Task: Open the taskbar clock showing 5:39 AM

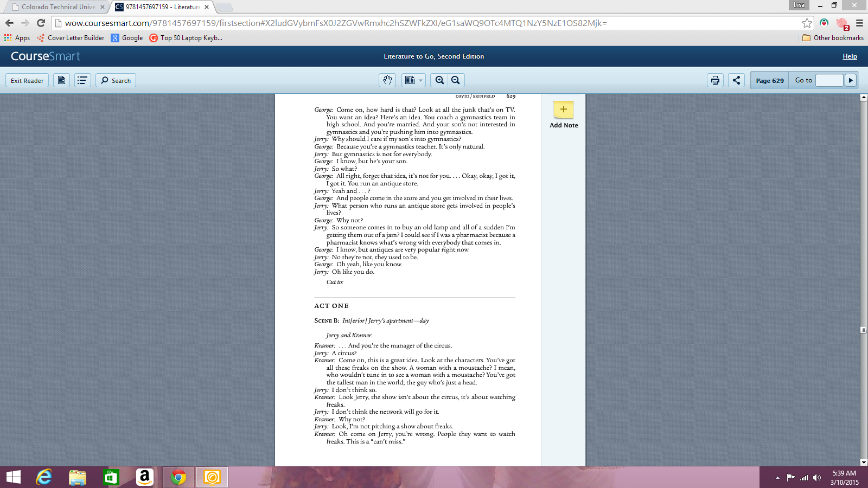Action: (x=844, y=478)
